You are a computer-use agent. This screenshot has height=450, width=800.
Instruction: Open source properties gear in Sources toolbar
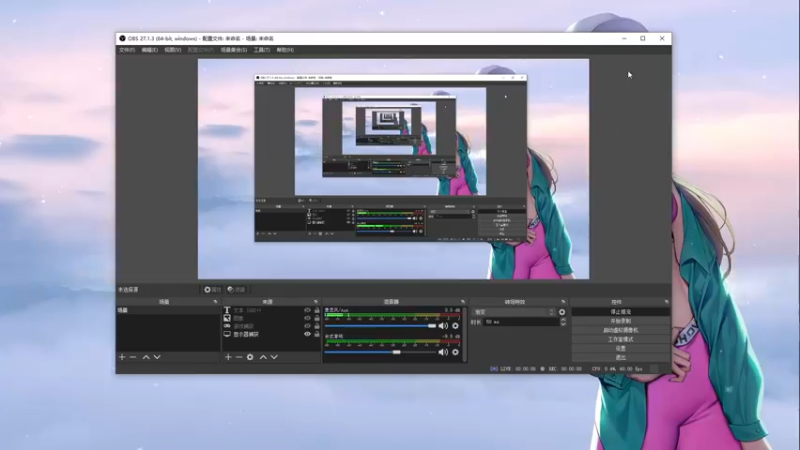250,357
